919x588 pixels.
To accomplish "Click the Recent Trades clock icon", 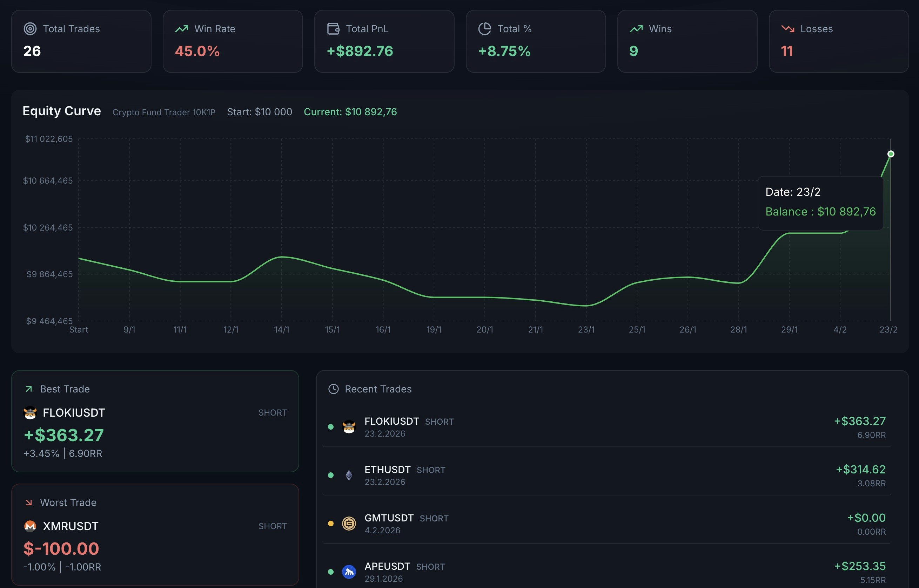I will click(x=334, y=389).
